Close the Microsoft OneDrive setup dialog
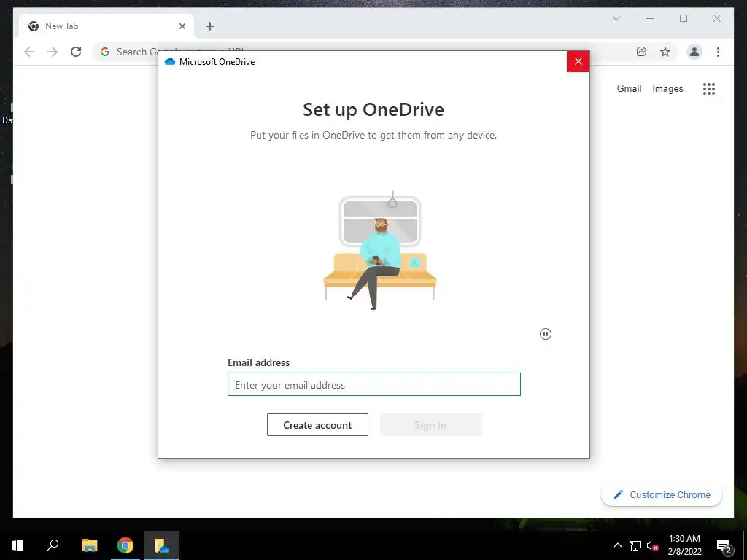 coord(578,61)
